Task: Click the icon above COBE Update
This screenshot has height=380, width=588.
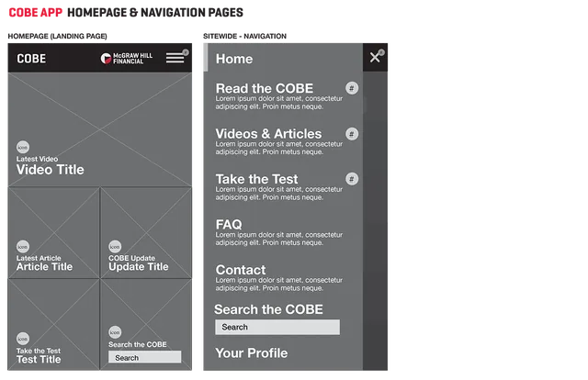Action: [115, 246]
